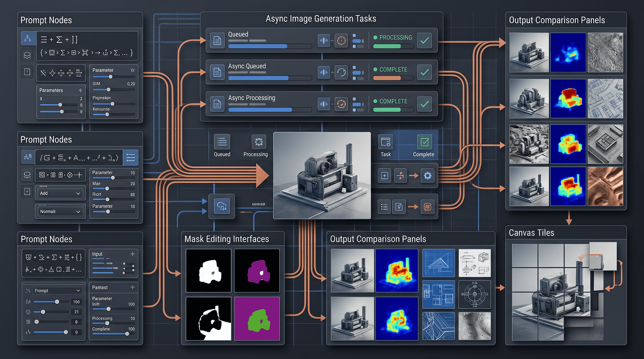The image size is (644, 359).
Task: Click the refresh icon on the Async Queued row
Action: point(341,72)
